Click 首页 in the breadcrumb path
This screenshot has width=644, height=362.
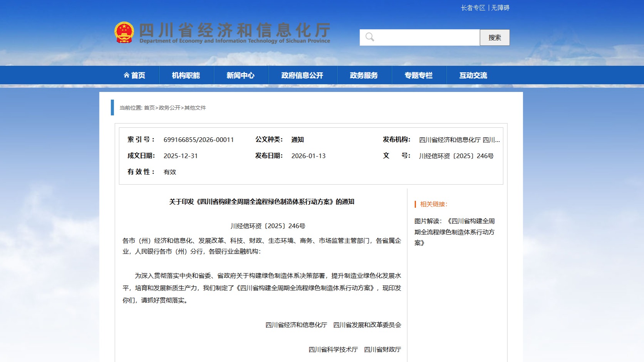coord(149,108)
